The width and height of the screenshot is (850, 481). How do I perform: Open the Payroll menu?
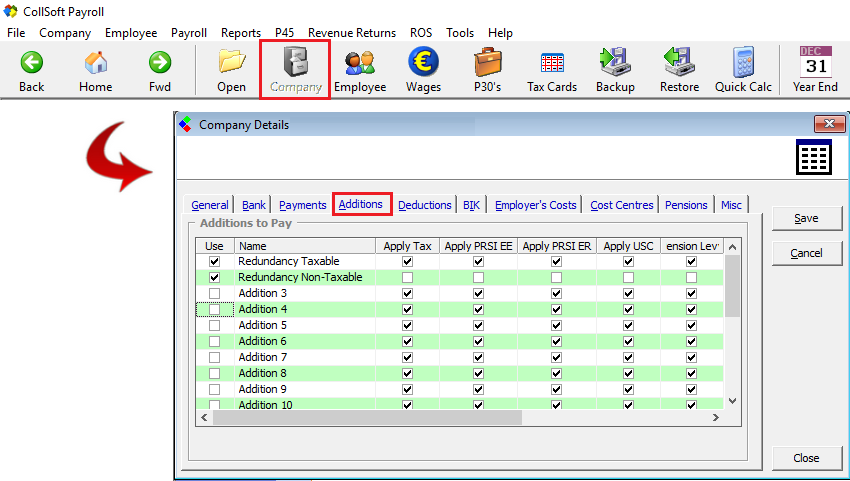tap(189, 33)
